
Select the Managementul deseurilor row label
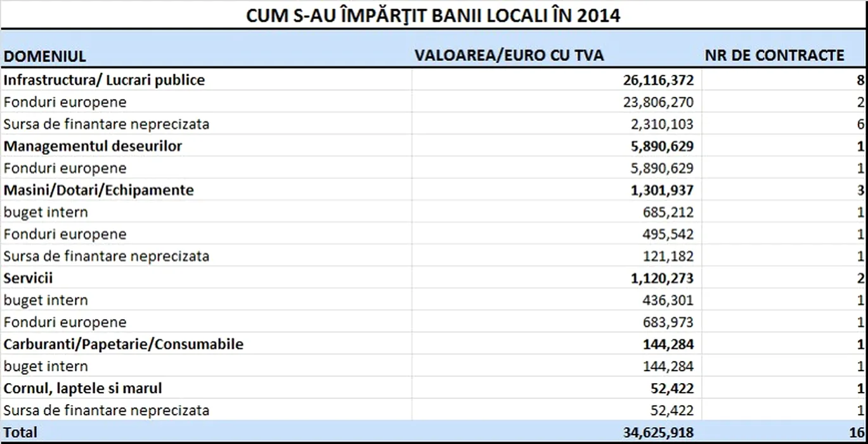(x=93, y=146)
